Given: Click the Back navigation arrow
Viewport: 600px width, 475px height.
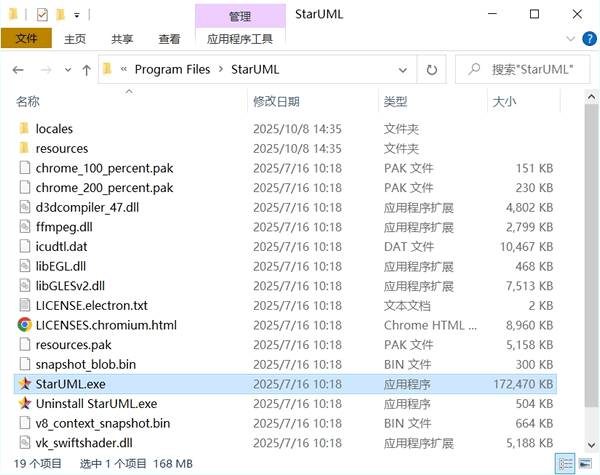Looking at the screenshot, I should click(18, 70).
